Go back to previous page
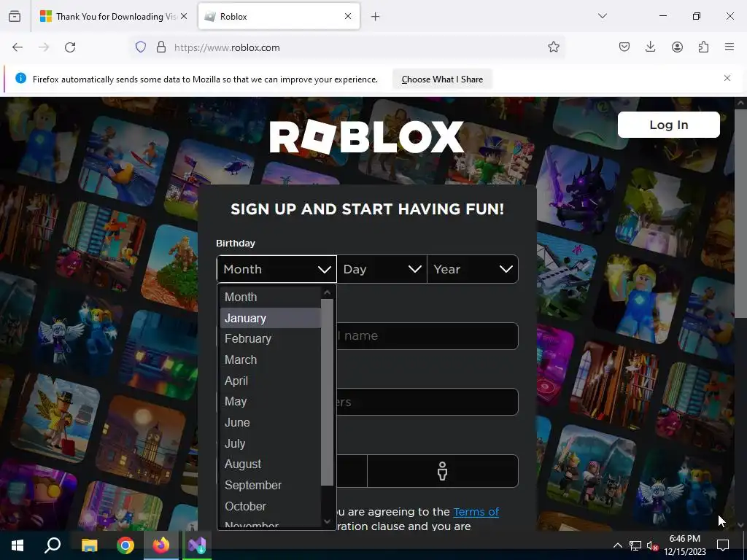 (18, 47)
